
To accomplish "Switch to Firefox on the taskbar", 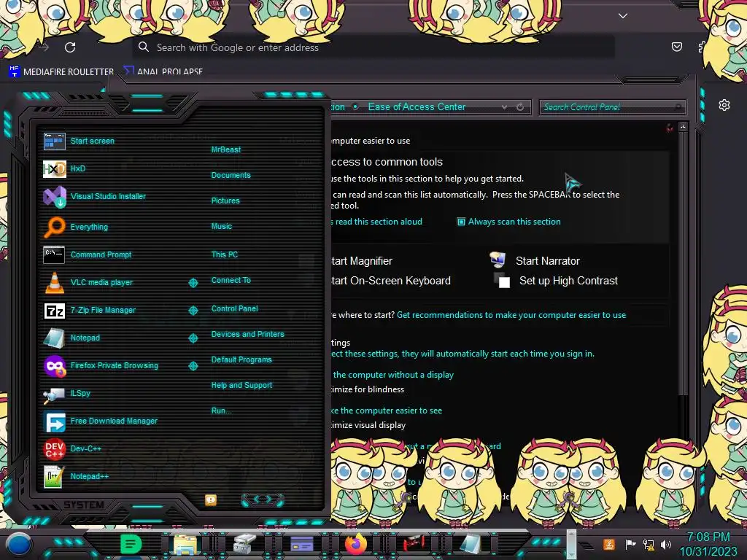I will [356, 544].
